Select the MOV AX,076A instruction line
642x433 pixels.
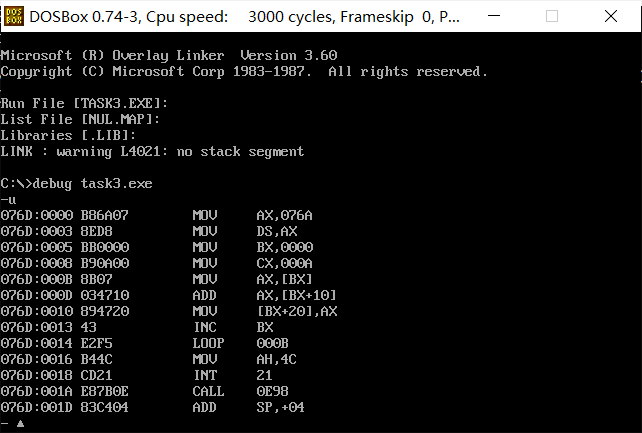pyautogui.click(x=156, y=215)
